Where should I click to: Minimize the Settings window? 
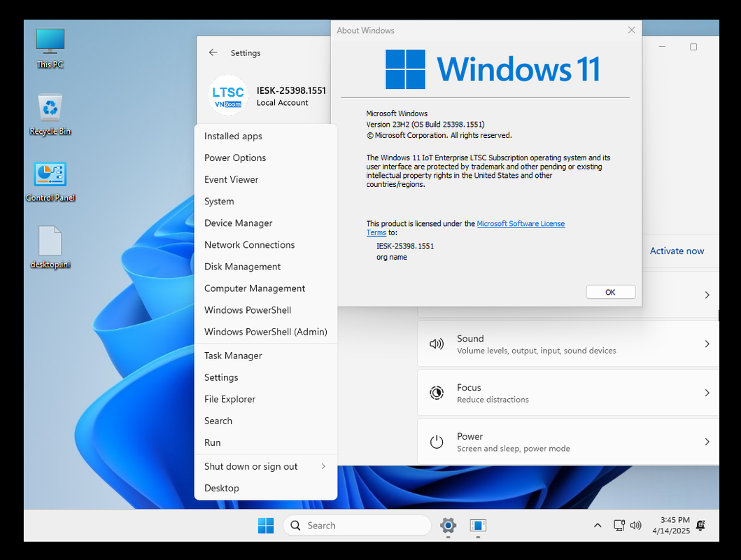pos(662,47)
